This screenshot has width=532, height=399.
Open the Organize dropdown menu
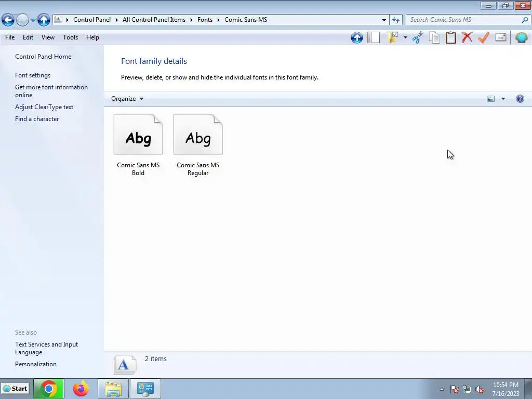click(127, 99)
